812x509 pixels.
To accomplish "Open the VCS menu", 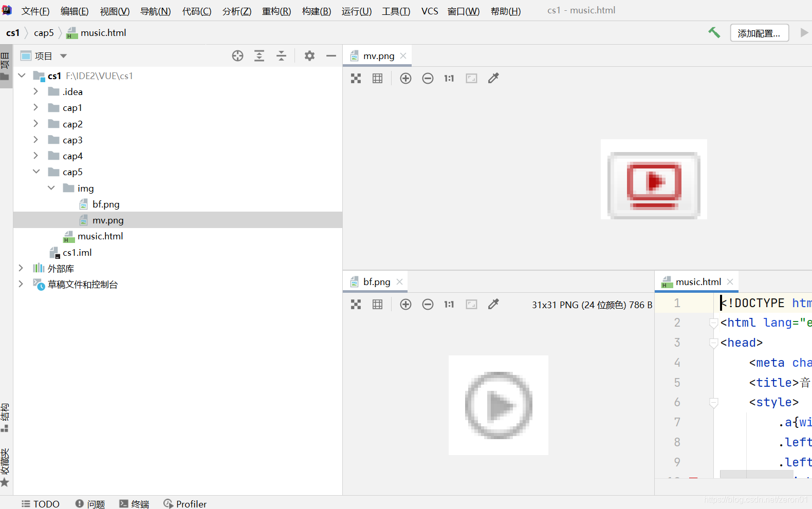I will pos(430,11).
